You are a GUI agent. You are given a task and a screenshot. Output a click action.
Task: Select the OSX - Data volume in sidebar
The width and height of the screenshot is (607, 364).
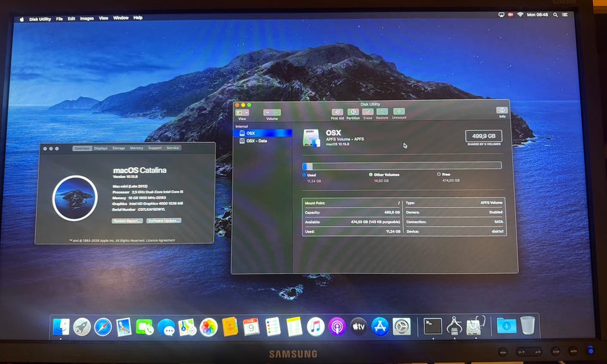[257, 141]
